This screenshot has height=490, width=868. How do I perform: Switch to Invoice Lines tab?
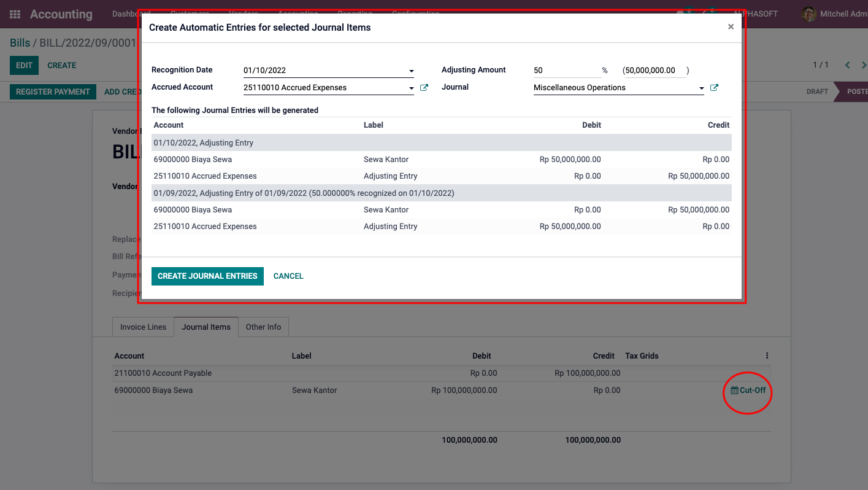point(143,327)
